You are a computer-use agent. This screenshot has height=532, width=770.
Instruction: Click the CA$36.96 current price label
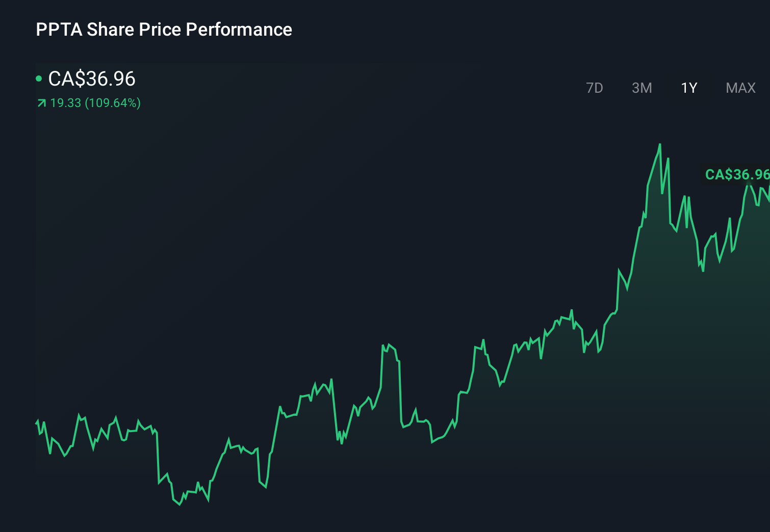click(x=92, y=79)
